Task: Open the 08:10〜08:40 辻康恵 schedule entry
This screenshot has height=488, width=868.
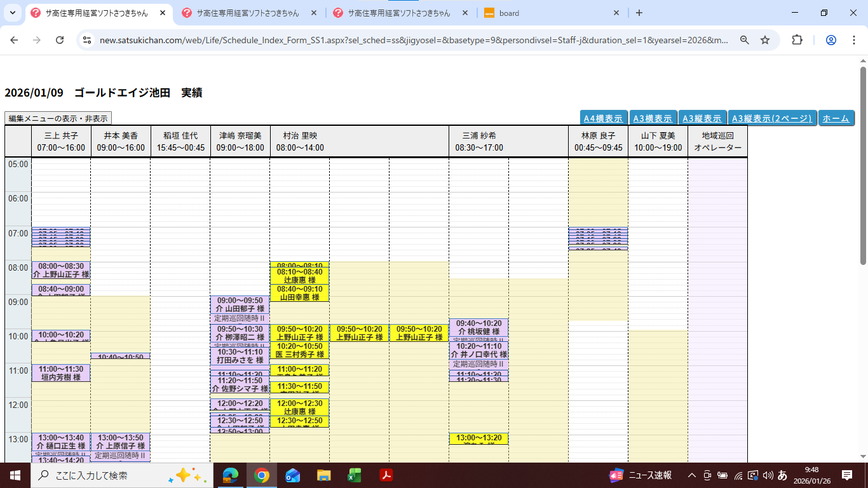Action: click(x=299, y=276)
